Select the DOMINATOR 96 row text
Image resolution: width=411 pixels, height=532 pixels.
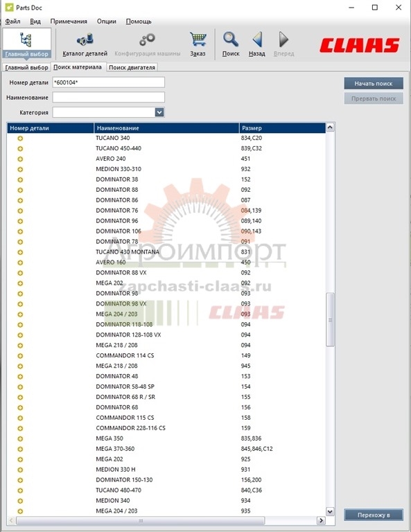[x=116, y=221]
